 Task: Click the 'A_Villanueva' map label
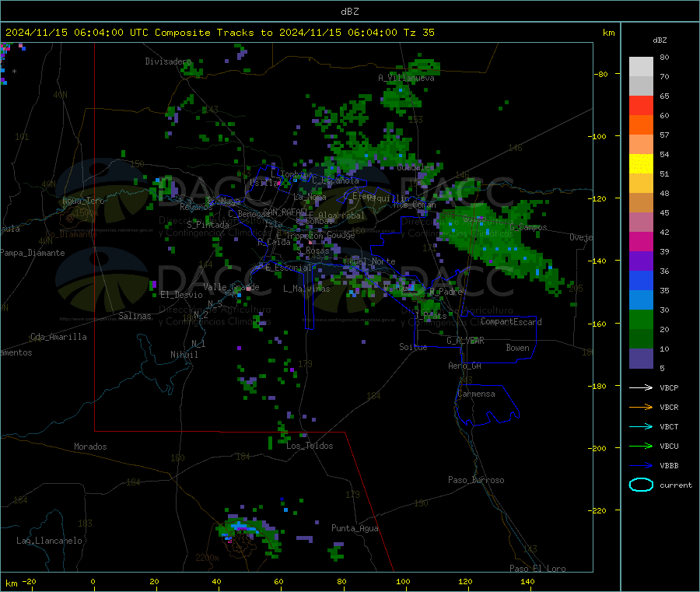(x=406, y=78)
